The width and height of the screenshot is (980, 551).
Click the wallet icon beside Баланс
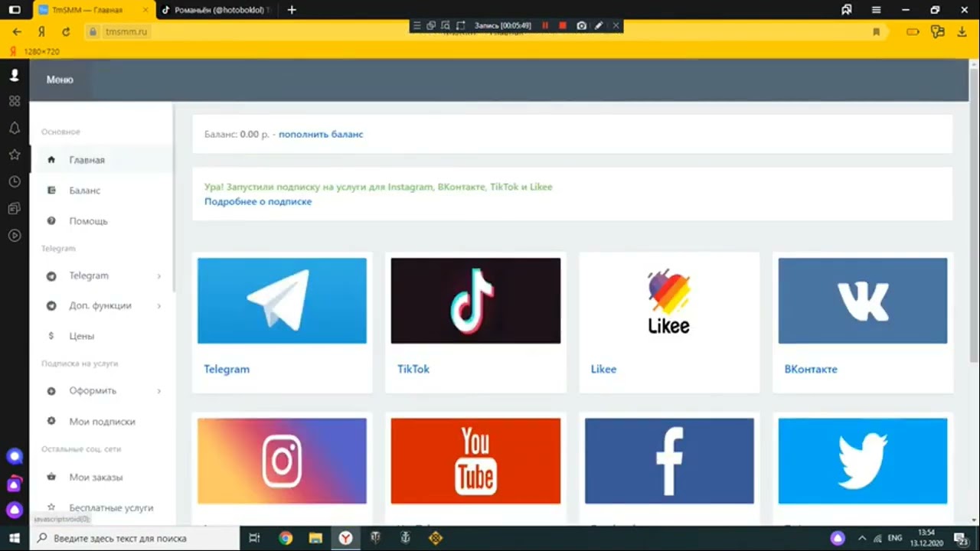click(51, 191)
